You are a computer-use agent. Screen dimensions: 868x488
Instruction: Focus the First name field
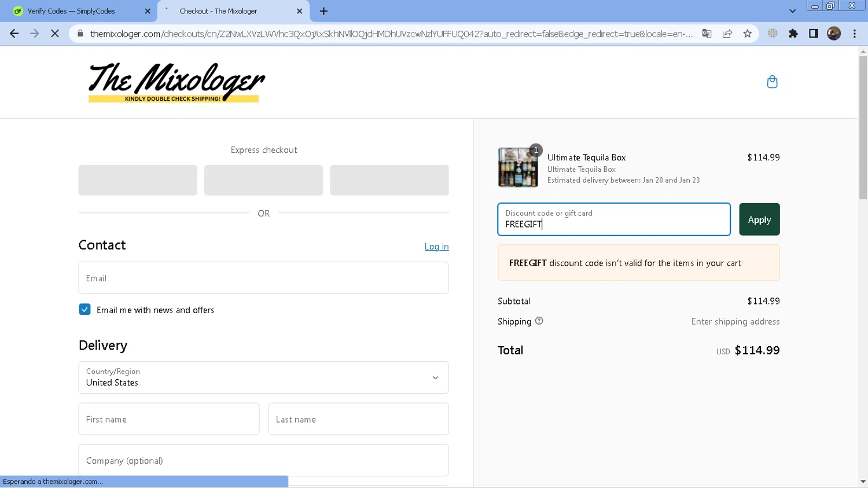pos(169,419)
